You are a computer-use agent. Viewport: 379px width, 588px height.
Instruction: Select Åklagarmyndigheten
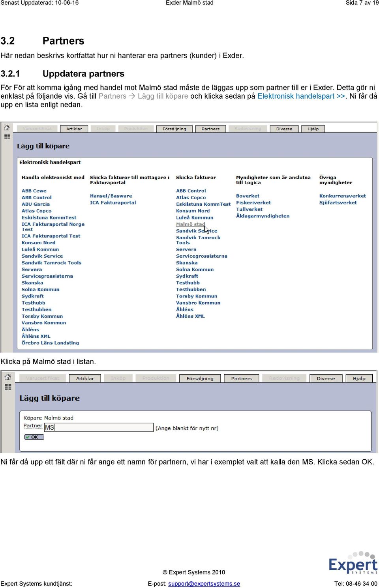click(x=263, y=216)
